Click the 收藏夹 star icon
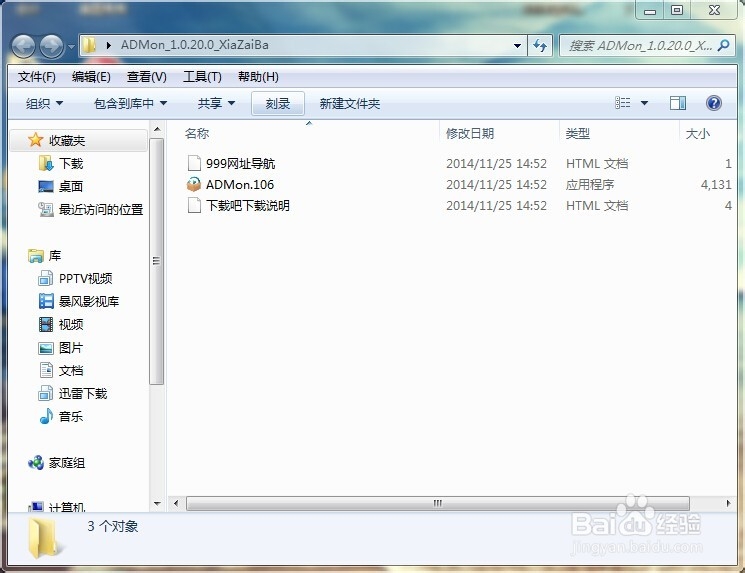745x573 pixels. (36, 140)
